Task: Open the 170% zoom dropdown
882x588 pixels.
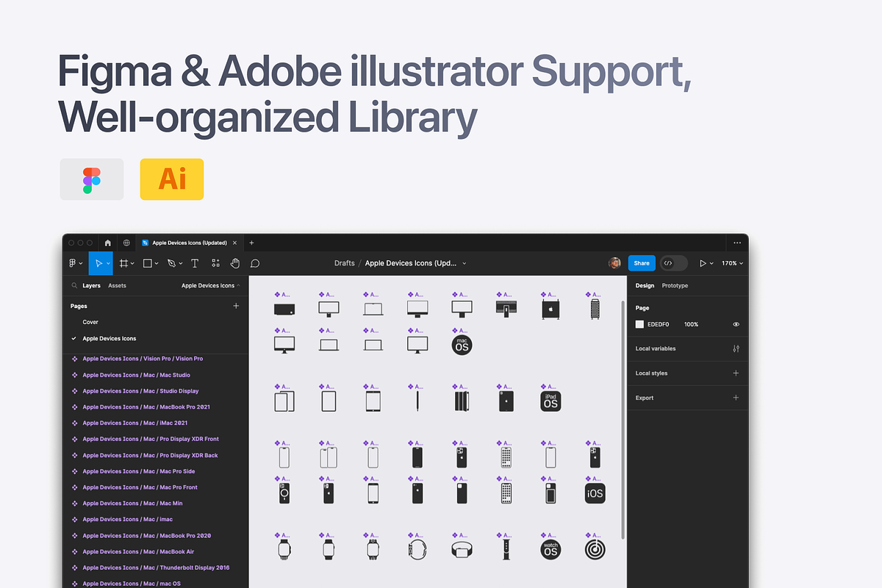Action: pos(732,263)
